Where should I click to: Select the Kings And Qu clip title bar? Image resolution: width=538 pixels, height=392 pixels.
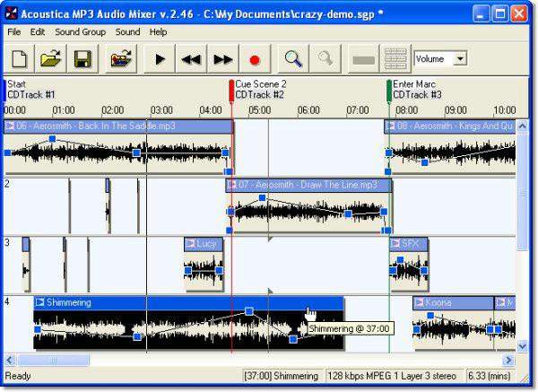(x=450, y=126)
